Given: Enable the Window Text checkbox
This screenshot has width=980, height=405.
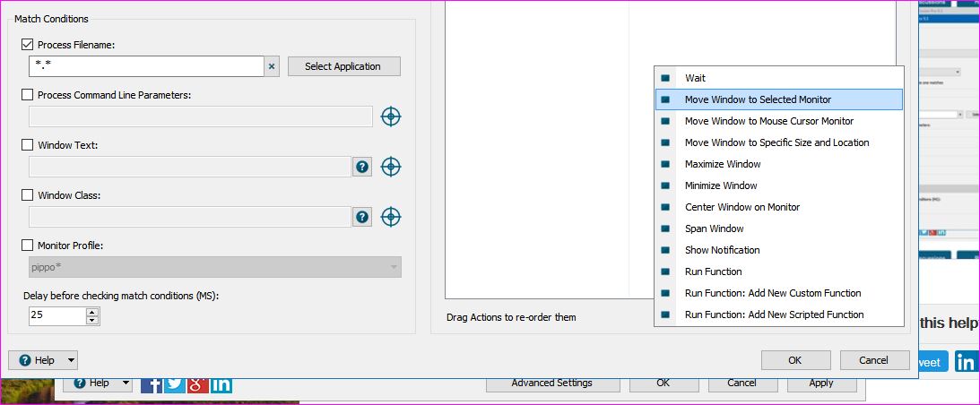Looking at the screenshot, I should (27, 145).
